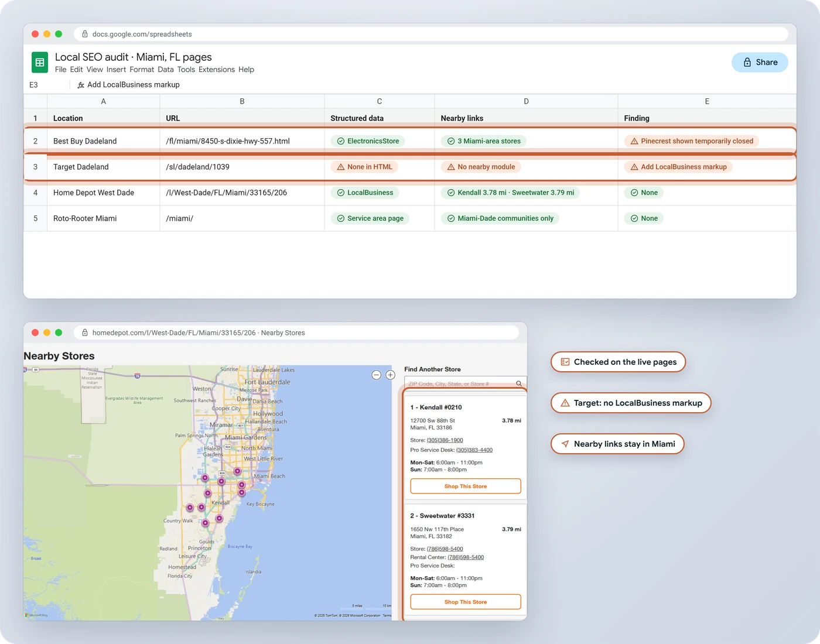The width and height of the screenshot is (820, 644).
Task: Click the Share button in Sheets
Action: (x=760, y=62)
